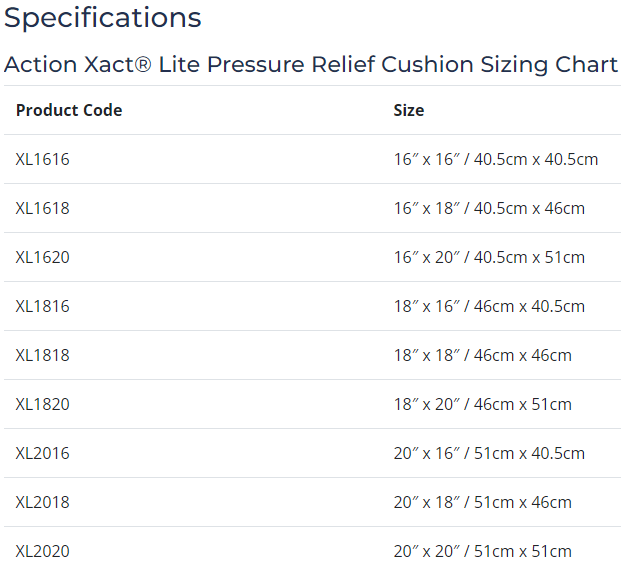Image resolution: width=621 pixels, height=569 pixels.
Task: Click the 16″ x 18″ size cell
Action: 489,208
